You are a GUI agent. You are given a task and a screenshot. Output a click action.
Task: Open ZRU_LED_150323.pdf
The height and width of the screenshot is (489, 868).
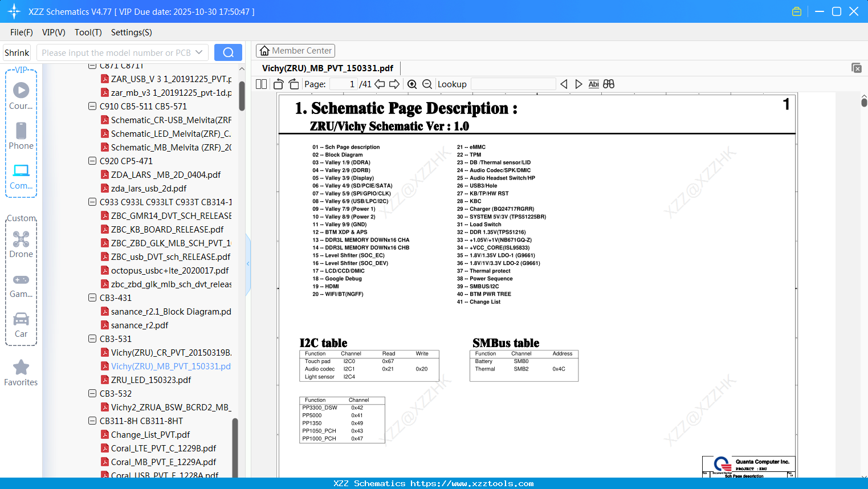[151, 380]
